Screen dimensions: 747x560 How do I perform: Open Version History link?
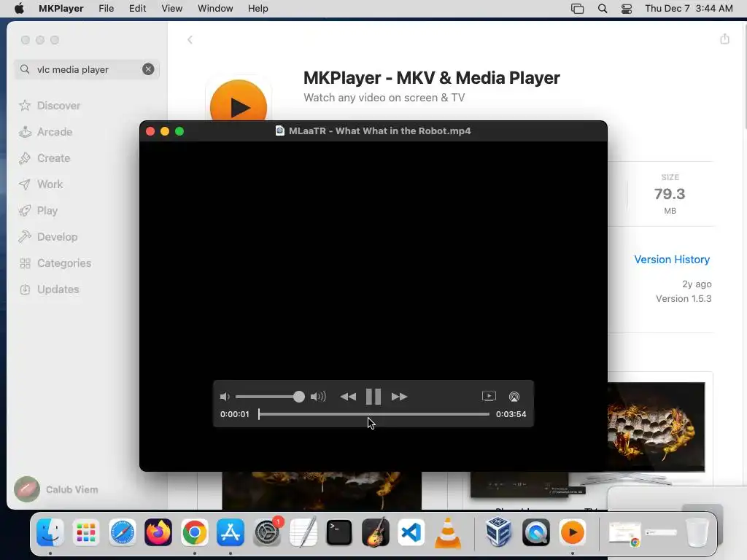[x=672, y=260]
